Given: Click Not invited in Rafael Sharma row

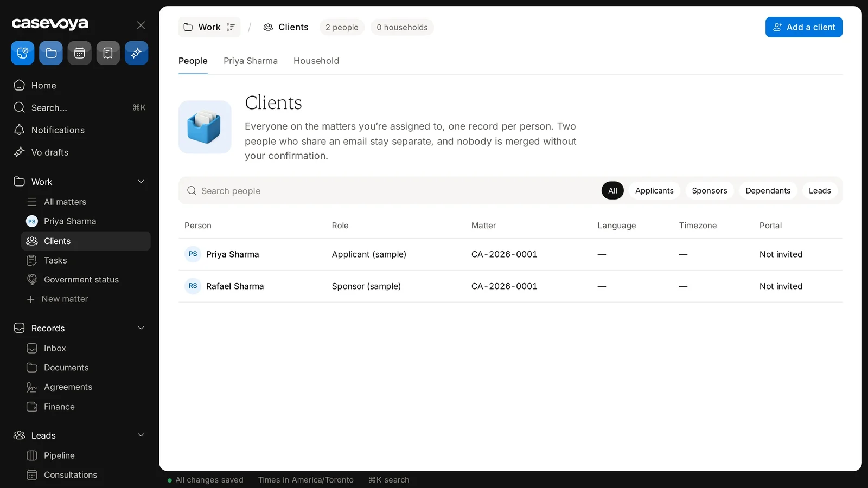Looking at the screenshot, I should pos(781,286).
